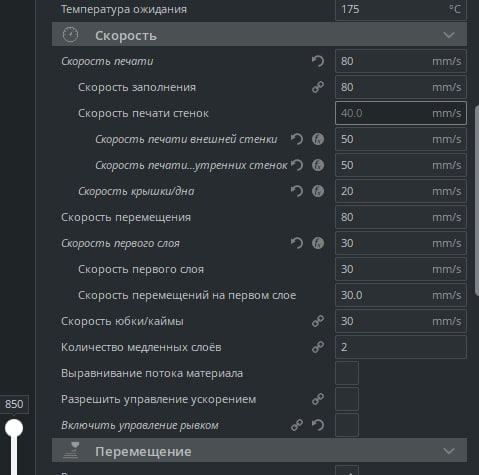Click the link icon beside Скорость заполнения
This screenshot has height=475, width=479.
(x=318, y=87)
